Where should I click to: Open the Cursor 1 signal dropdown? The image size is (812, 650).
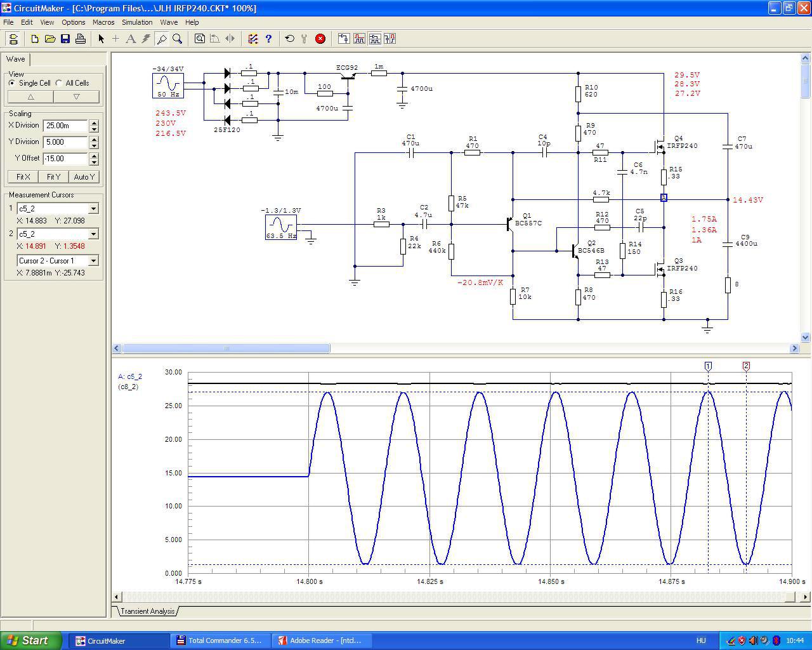pyautogui.click(x=93, y=209)
